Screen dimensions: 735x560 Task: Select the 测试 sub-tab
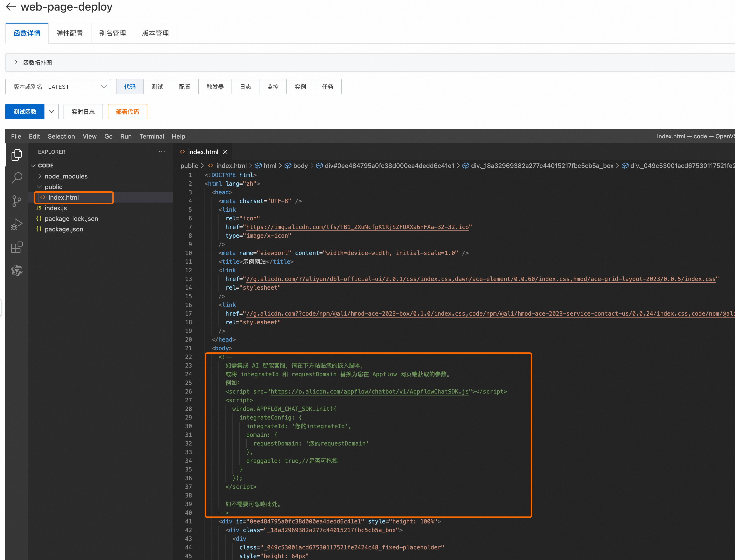tap(157, 87)
